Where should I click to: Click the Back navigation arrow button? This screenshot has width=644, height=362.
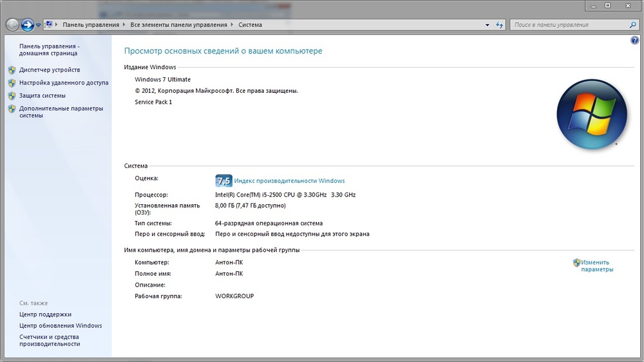click(x=12, y=25)
